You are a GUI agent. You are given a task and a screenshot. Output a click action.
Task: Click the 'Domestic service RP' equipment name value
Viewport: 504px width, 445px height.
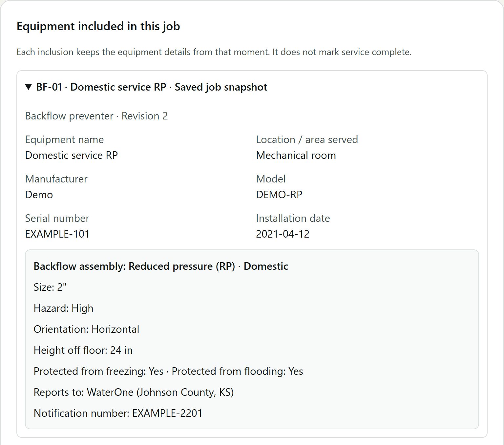[x=72, y=155]
